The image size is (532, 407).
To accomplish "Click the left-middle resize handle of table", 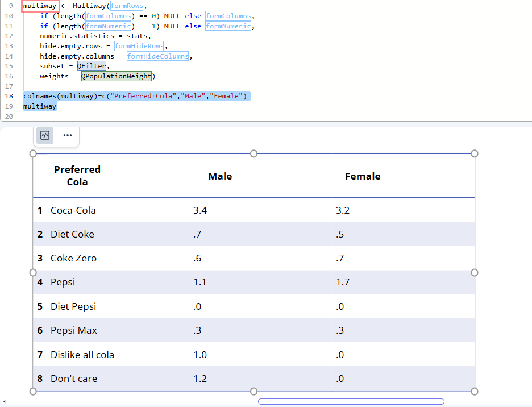I will click(x=33, y=273).
